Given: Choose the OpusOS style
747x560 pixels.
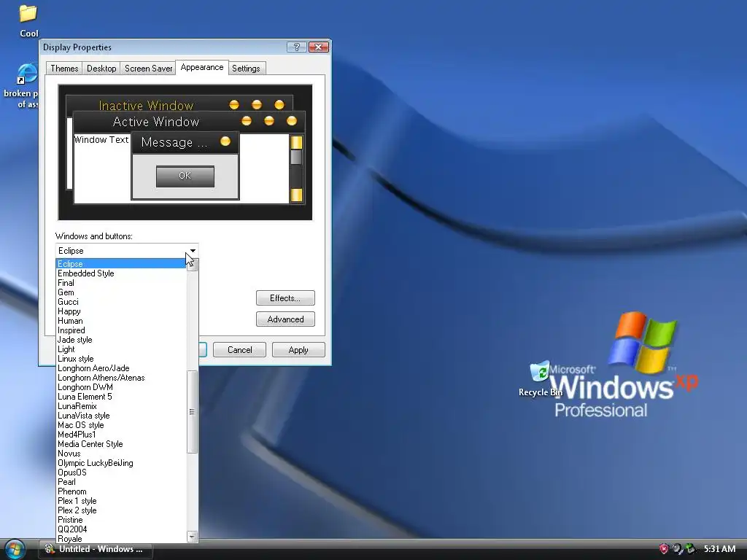Looking at the screenshot, I should pyautogui.click(x=120, y=472).
